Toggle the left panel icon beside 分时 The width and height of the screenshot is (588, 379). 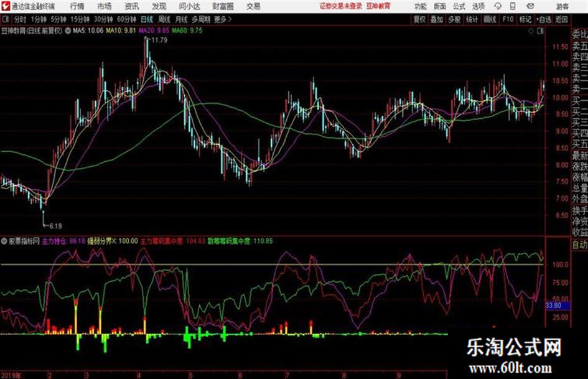5,19
